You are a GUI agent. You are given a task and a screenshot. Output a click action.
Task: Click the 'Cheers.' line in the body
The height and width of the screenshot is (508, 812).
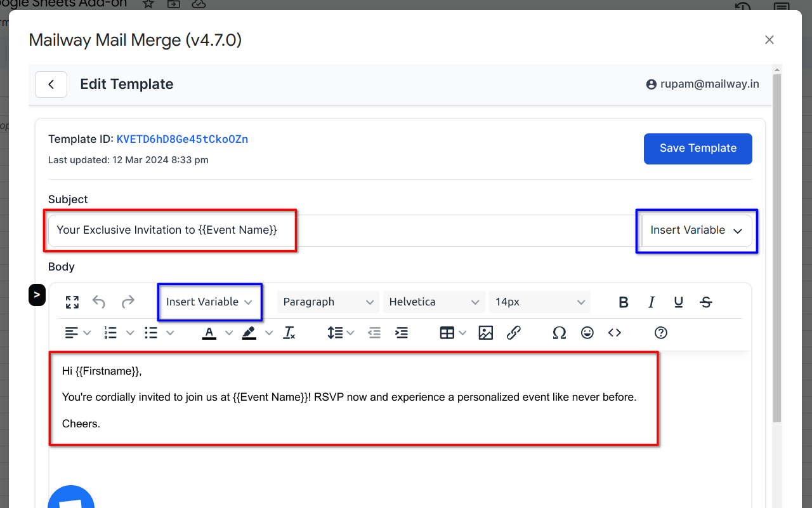click(81, 424)
